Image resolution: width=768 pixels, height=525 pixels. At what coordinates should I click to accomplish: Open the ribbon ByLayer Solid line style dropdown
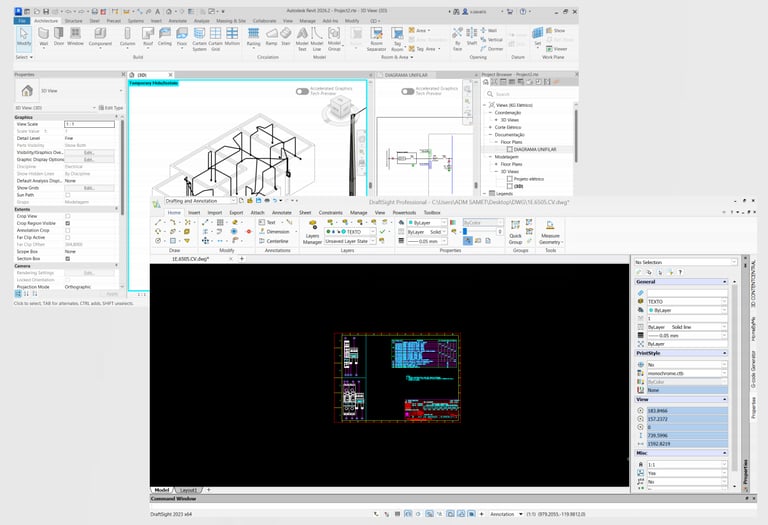coord(427,232)
